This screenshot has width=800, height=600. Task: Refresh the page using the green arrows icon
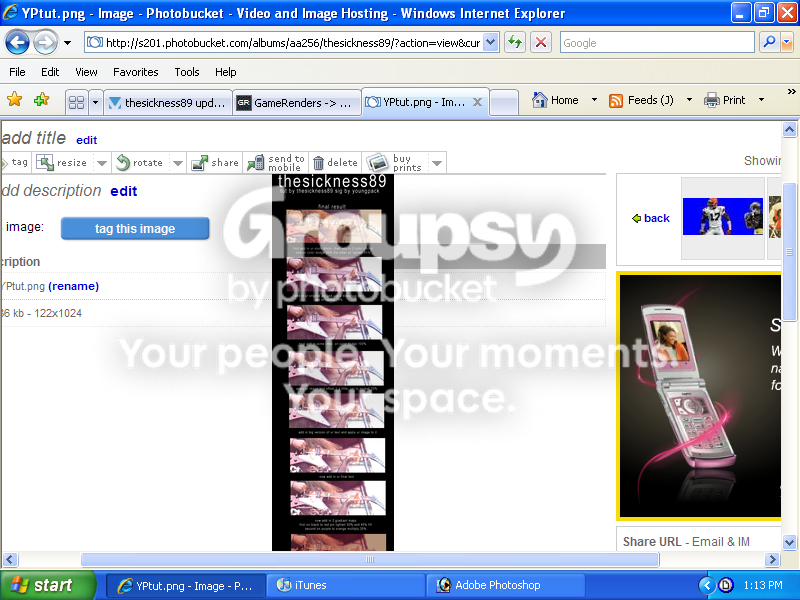[515, 42]
